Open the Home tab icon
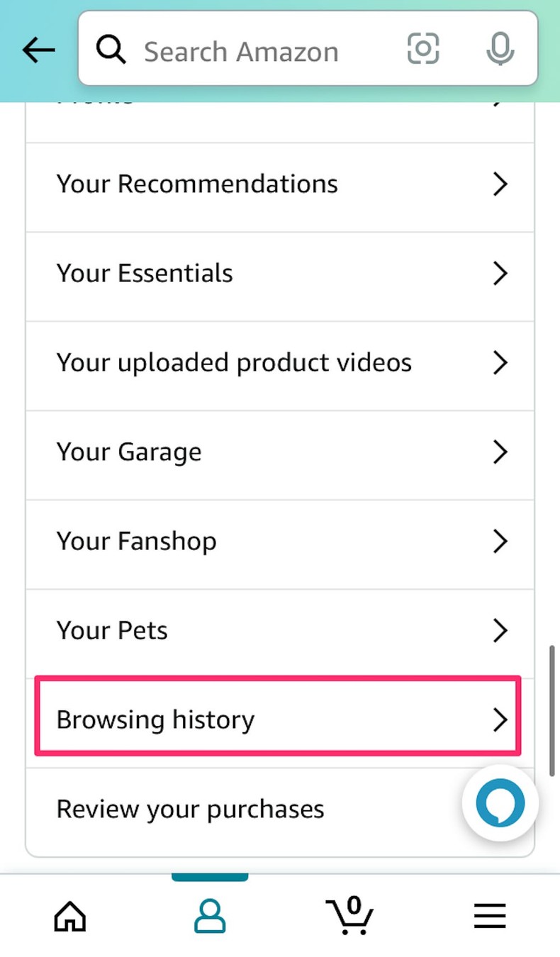The image size is (560, 957). 69,916
